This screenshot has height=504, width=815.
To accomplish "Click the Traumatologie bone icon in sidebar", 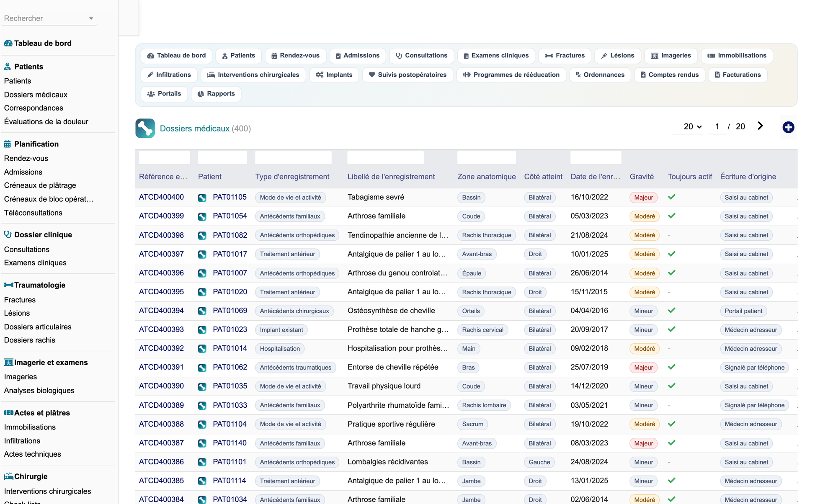I will tap(8, 285).
